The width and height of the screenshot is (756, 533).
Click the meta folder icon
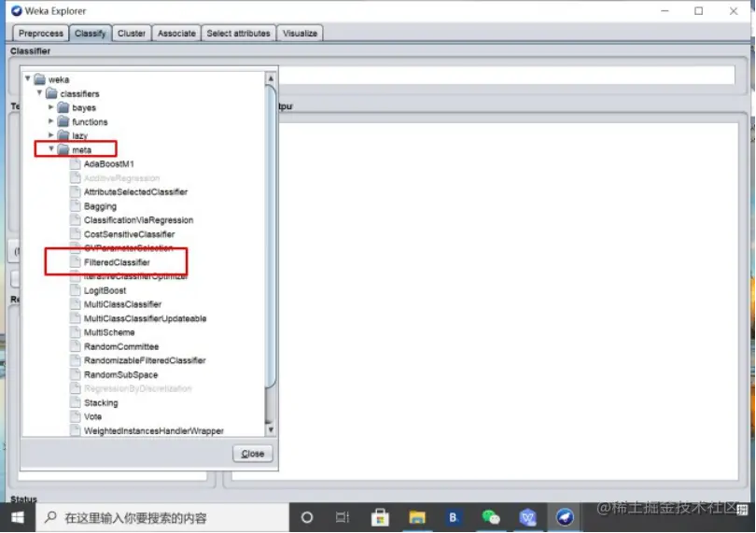tap(63, 149)
